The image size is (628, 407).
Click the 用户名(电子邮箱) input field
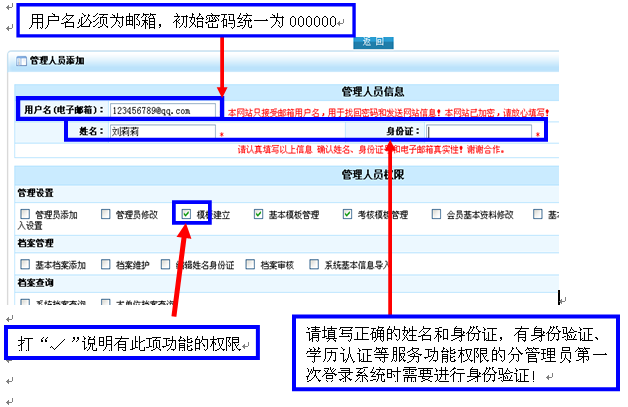tap(163, 110)
